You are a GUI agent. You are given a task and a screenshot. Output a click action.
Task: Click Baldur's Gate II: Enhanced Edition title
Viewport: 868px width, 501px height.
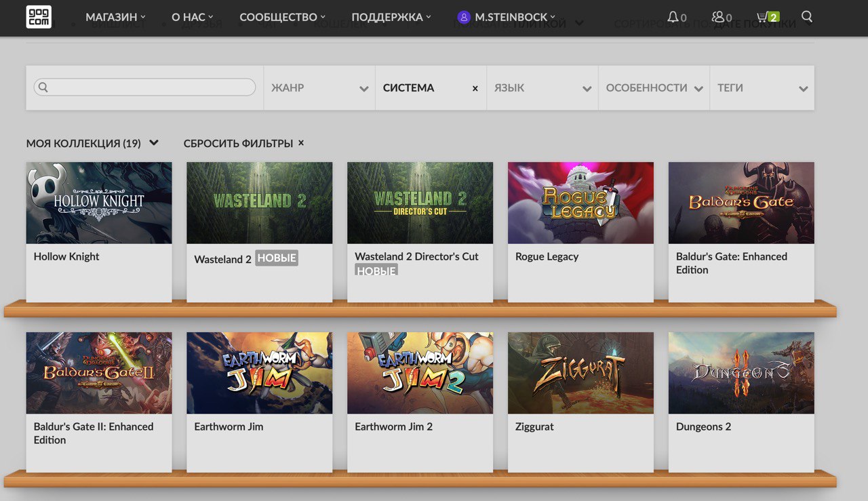point(94,433)
